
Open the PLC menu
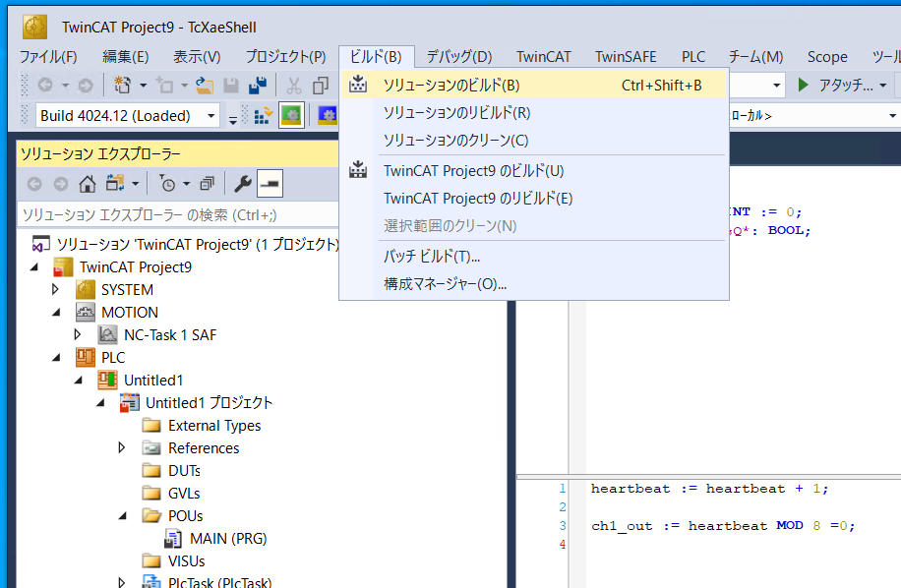pos(693,56)
